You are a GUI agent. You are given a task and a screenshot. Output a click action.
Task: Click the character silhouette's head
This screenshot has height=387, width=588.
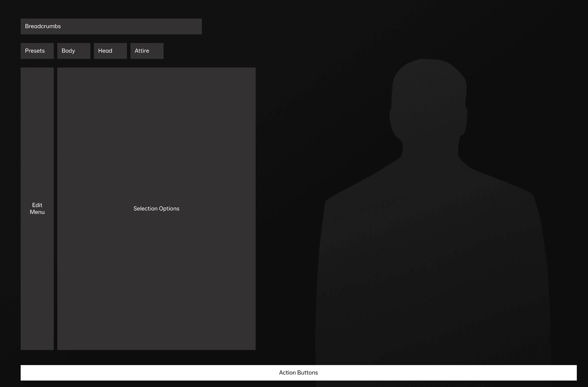[429, 99]
